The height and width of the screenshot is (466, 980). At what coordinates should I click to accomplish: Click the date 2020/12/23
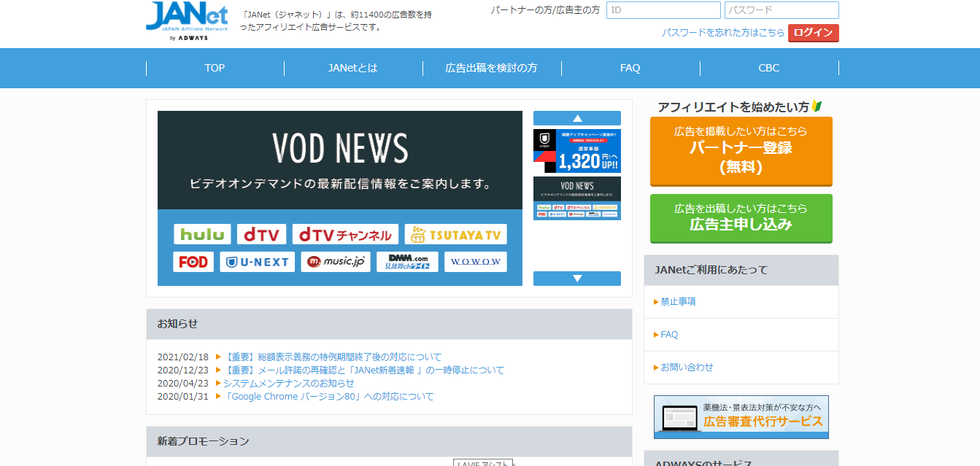coord(183,370)
